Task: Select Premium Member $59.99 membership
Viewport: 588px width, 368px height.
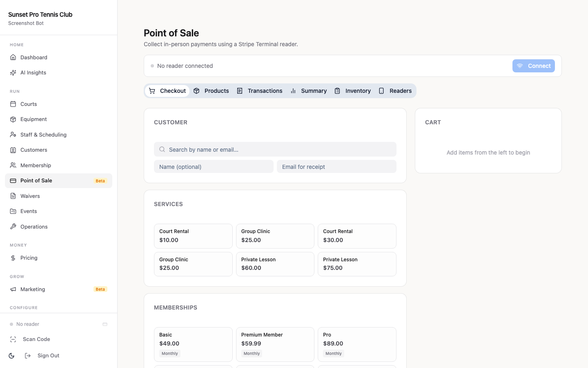Action: click(x=275, y=344)
